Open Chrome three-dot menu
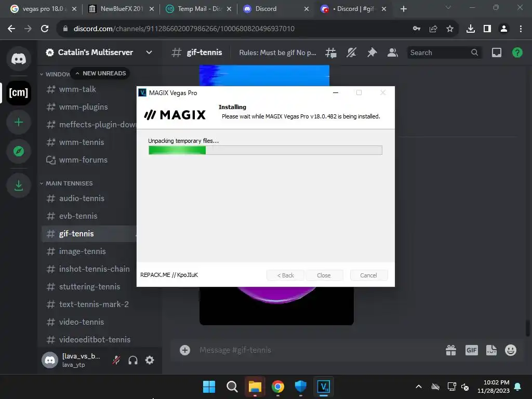This screenshot has width=532, height=399. tap(521, 29)
